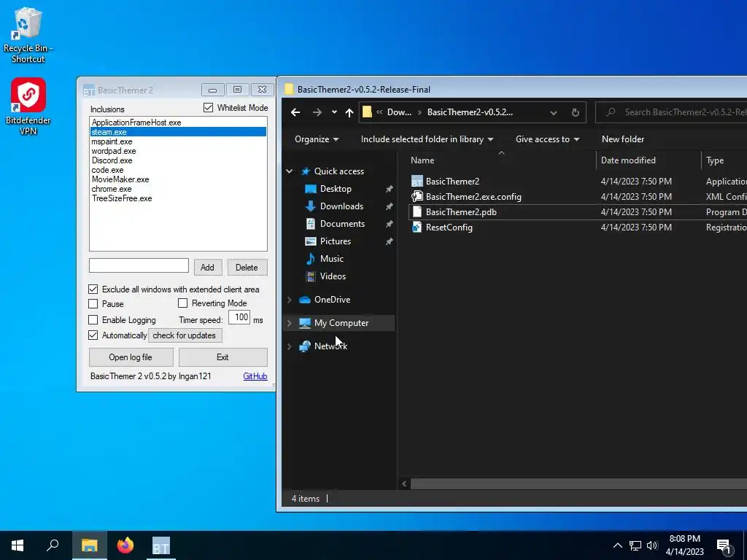747x560 pixels.
Task: Sort files by Type column header
Action: tap(724, 160)
